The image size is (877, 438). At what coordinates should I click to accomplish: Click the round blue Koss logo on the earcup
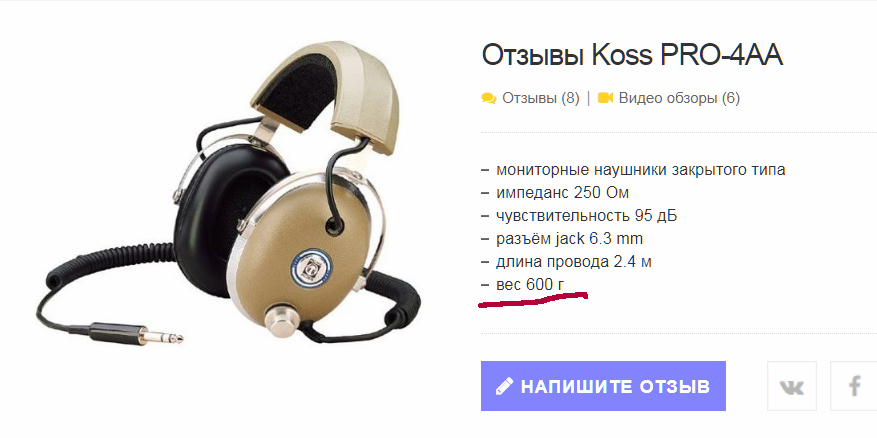tap(308, 269)
